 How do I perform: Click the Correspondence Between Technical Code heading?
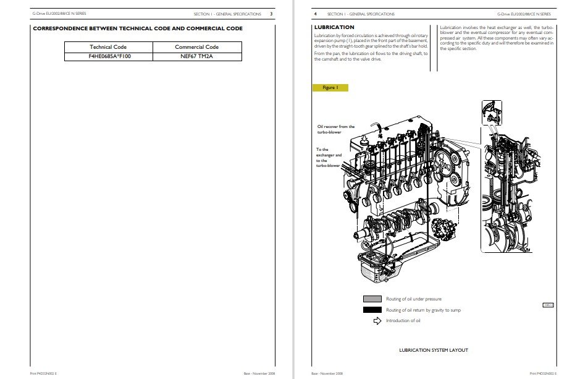pyautogui.click(x=137, y=28)
